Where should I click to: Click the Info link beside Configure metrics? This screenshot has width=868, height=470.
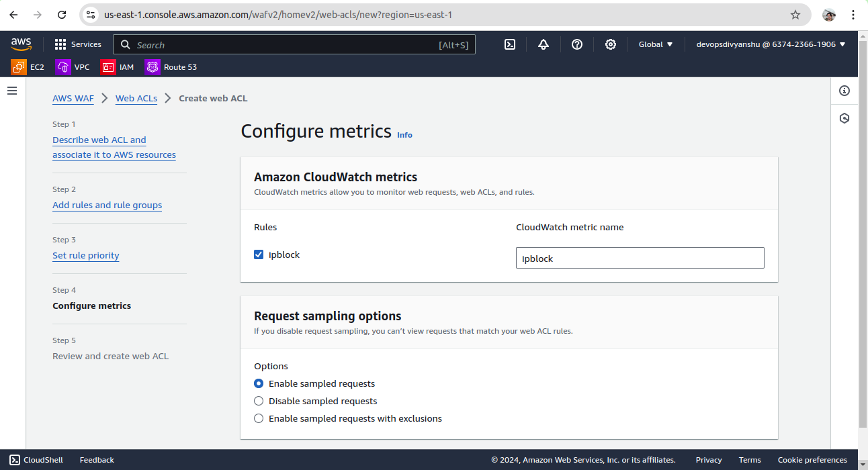coord(404,135)
